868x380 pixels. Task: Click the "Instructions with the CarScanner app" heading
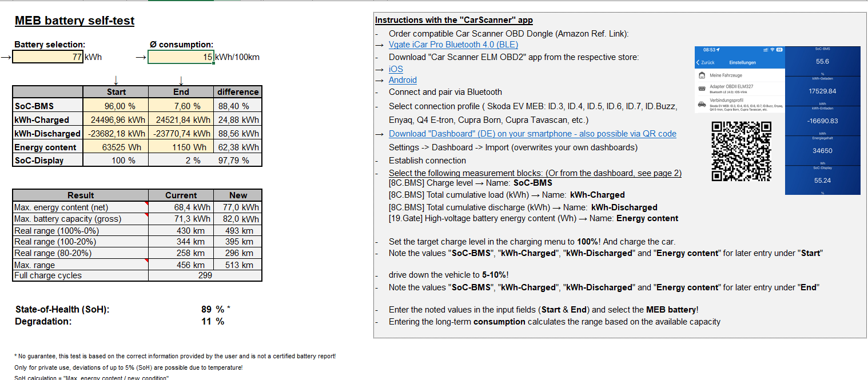[x=454, y=20]
